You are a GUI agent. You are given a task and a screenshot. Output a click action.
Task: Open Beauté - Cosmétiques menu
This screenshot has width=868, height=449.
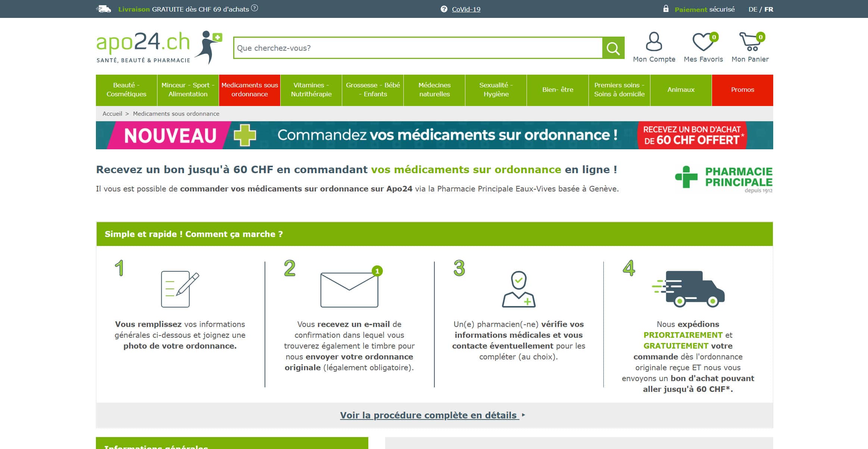click(x=127, y=90)
